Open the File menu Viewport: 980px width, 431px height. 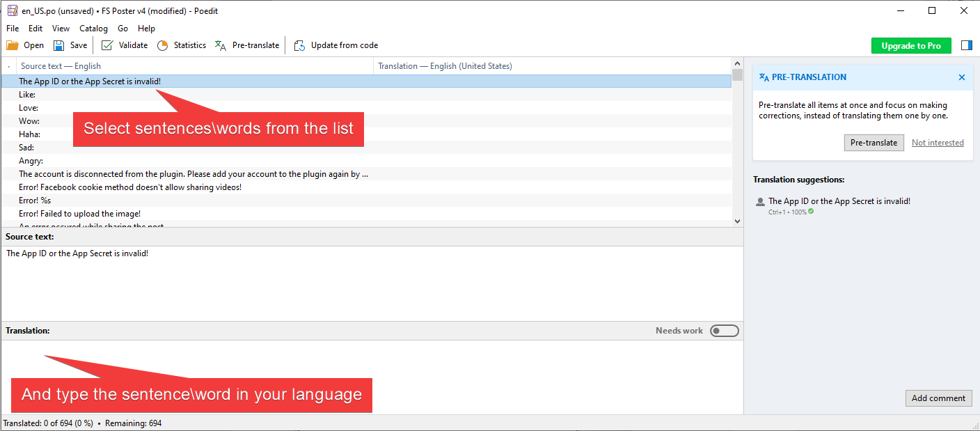click(x=13, y=29)
